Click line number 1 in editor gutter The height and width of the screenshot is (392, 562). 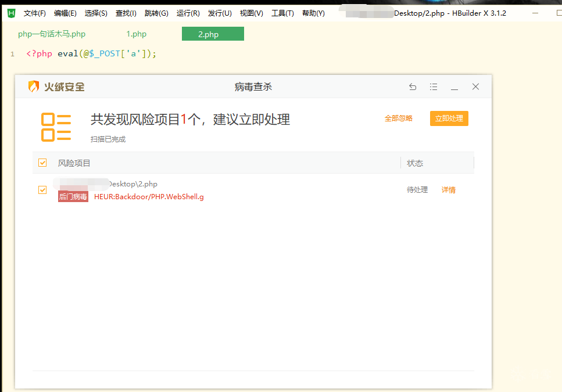coord(13,54)
